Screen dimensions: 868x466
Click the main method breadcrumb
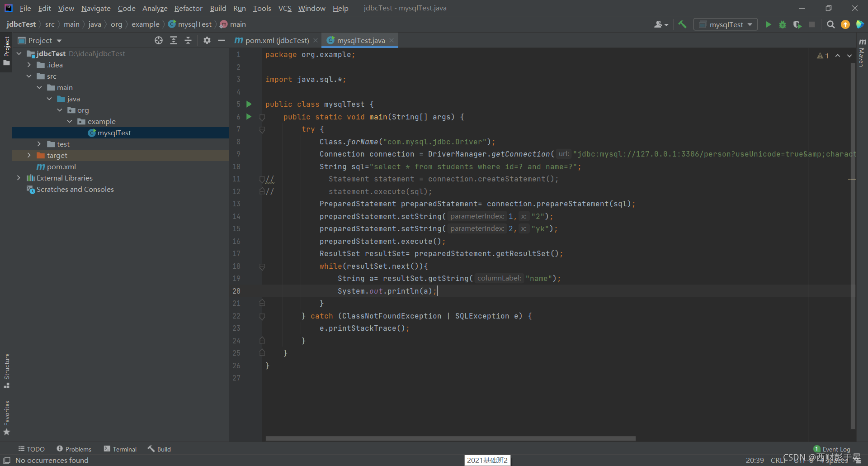click(233, 24)
